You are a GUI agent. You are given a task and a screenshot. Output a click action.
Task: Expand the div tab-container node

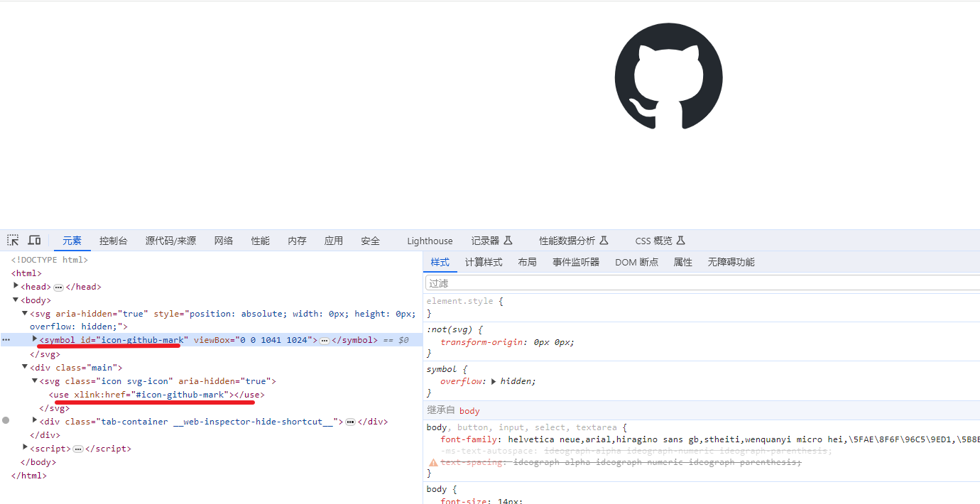[x=35, y=420]
